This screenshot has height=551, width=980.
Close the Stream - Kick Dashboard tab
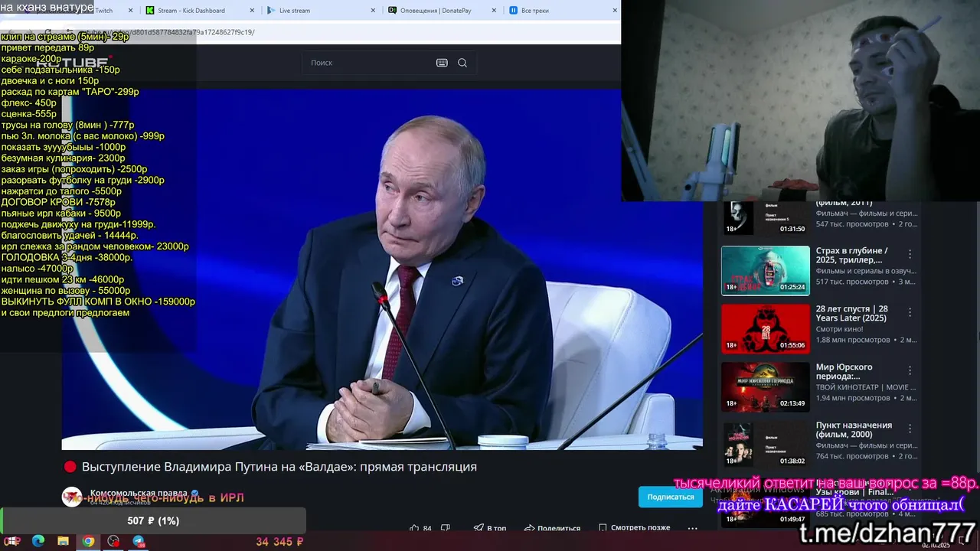point(251,11)
